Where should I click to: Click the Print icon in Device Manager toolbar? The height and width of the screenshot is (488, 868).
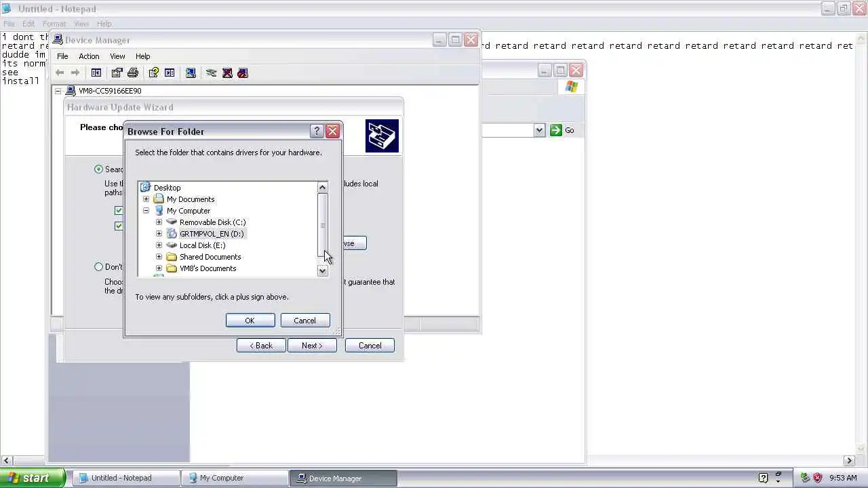coord(133,73)
